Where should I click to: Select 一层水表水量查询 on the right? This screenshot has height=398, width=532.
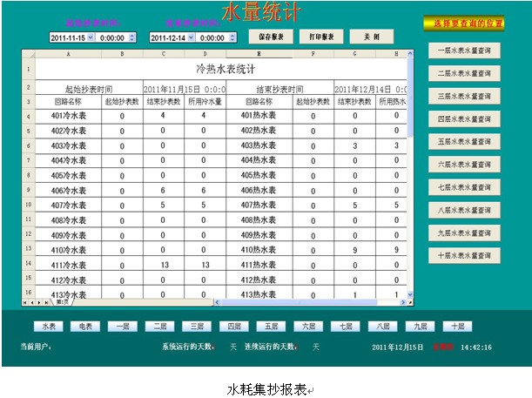pos(464,51)
